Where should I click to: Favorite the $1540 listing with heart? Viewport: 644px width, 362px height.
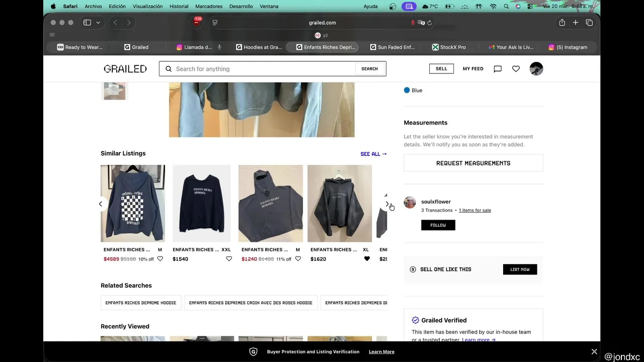229,259
